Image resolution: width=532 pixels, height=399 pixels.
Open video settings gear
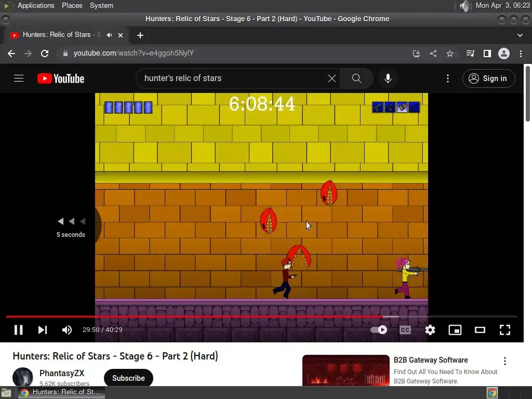[x=430, y=330]
